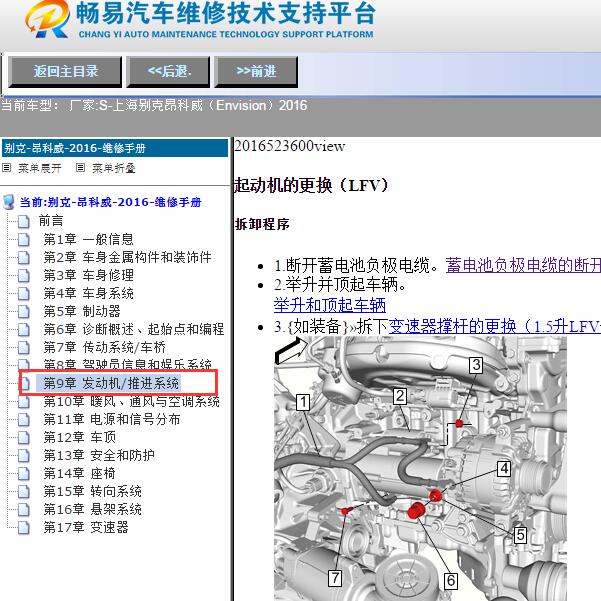
Task: Select the 别克-昂科威-2016-维修手册 header tab
Action: coord(115,148)
